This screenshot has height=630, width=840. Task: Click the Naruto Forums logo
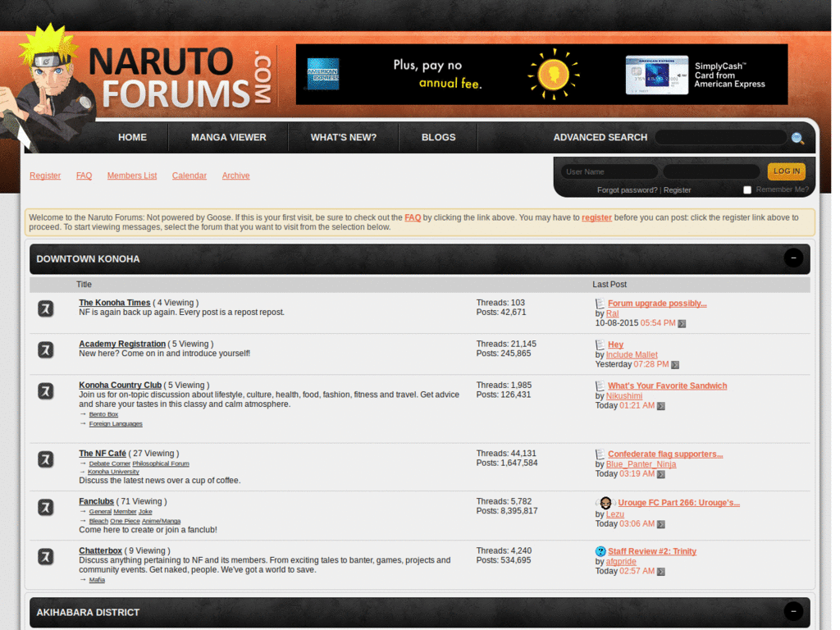tap(180, 76)
